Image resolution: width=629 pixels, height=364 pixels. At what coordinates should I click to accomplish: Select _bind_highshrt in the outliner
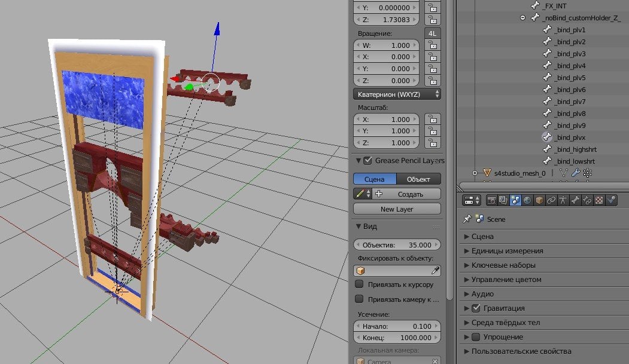pos(576,149)
